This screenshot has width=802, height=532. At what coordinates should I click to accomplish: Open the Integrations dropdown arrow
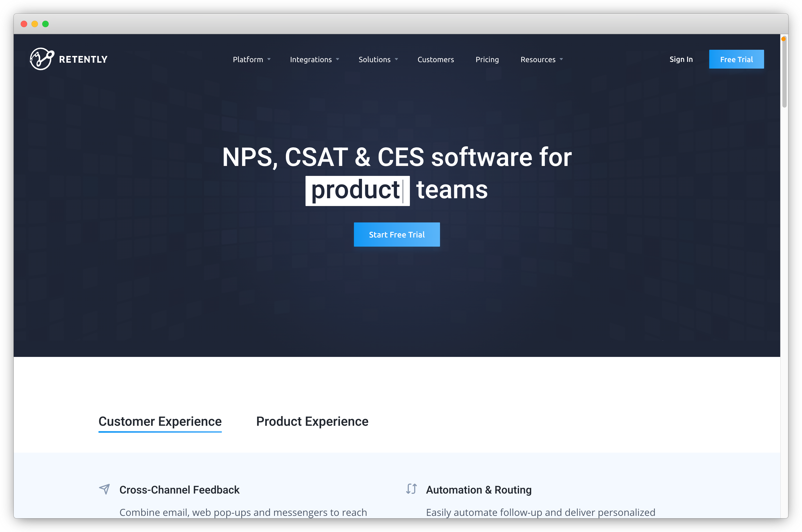pyautogui.click(x=338, y=59)
